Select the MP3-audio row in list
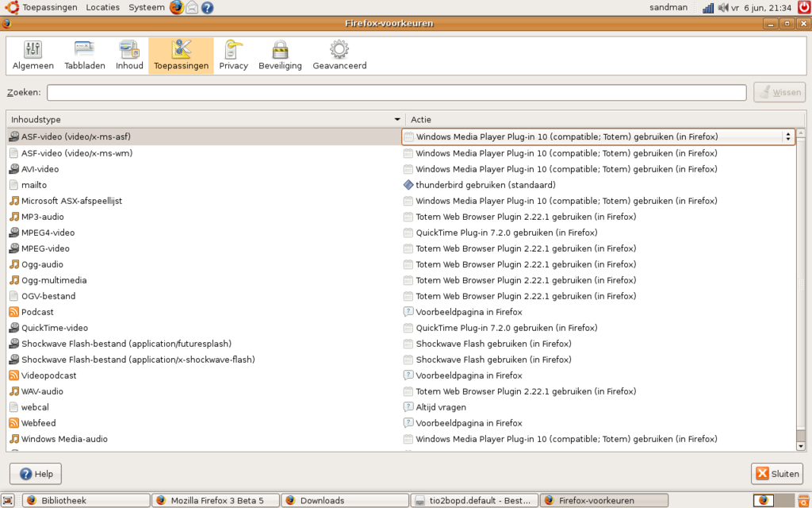 coord(43,217)
